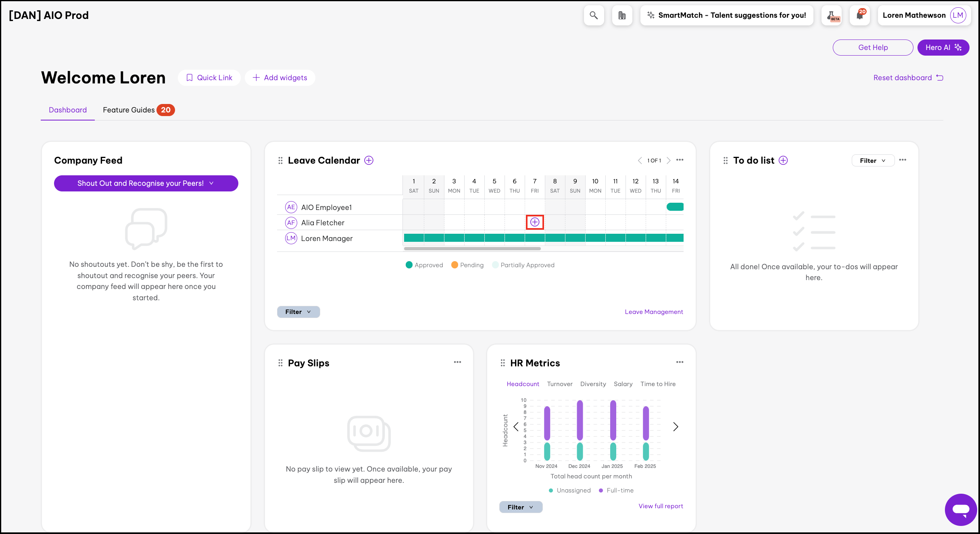Add a task via To do list plus icon
The image size is (980, 534).
click(x=783, y=160)
